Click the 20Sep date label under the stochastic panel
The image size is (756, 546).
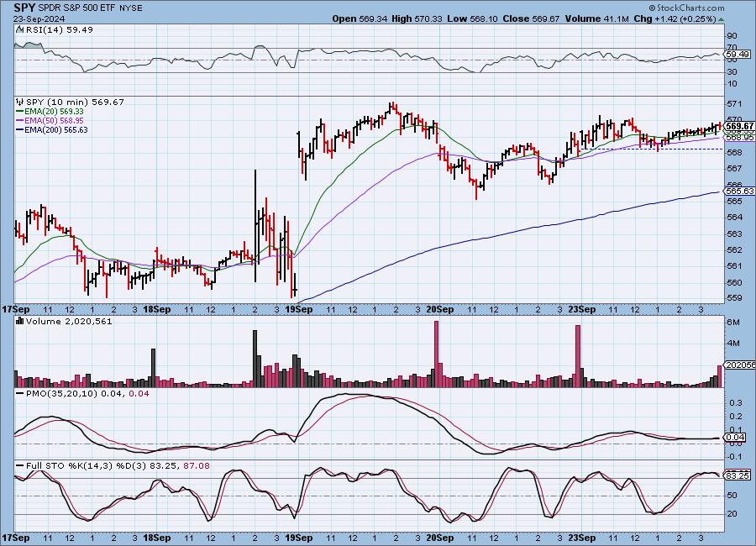coord(439,538)
